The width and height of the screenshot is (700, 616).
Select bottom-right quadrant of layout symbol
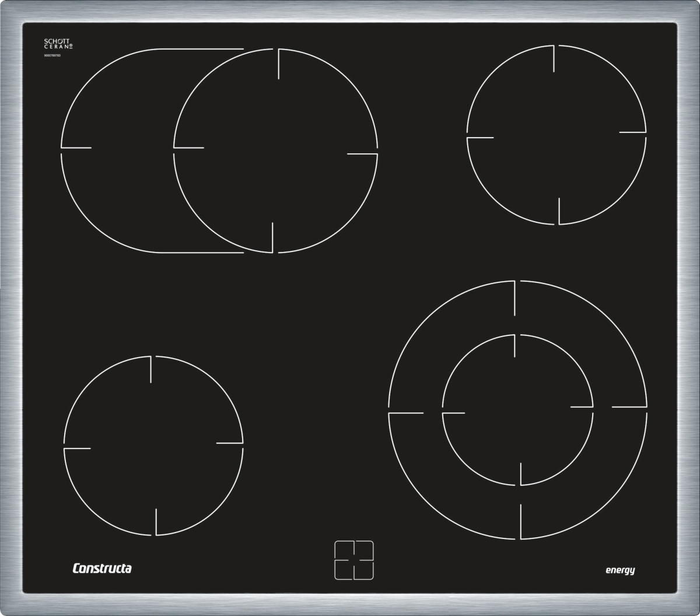tap(364, 570)
